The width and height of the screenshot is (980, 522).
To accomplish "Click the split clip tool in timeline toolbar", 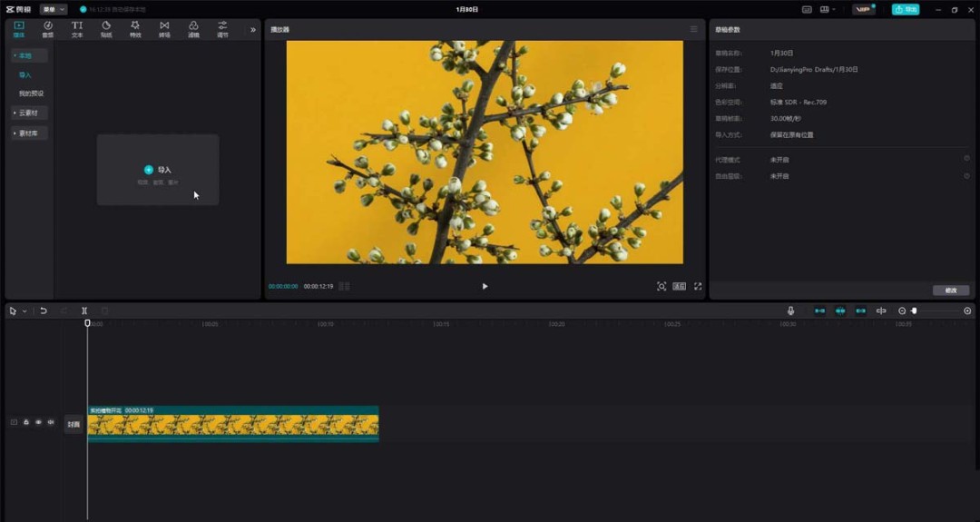I will 84,311.
